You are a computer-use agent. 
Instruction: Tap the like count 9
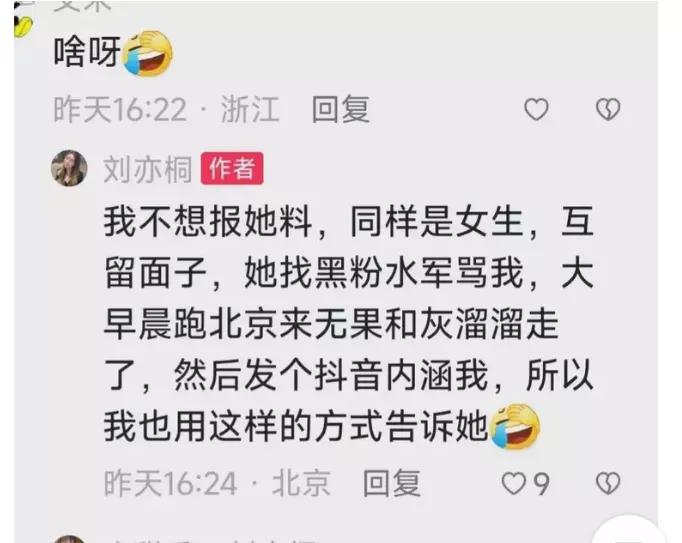click(541, 484)
